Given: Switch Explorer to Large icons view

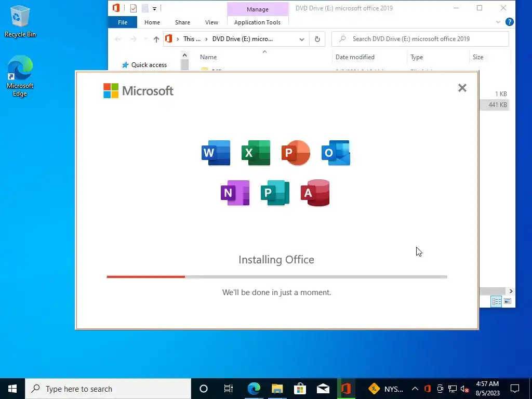Looking at the screenshot, I should pos(508,301).
